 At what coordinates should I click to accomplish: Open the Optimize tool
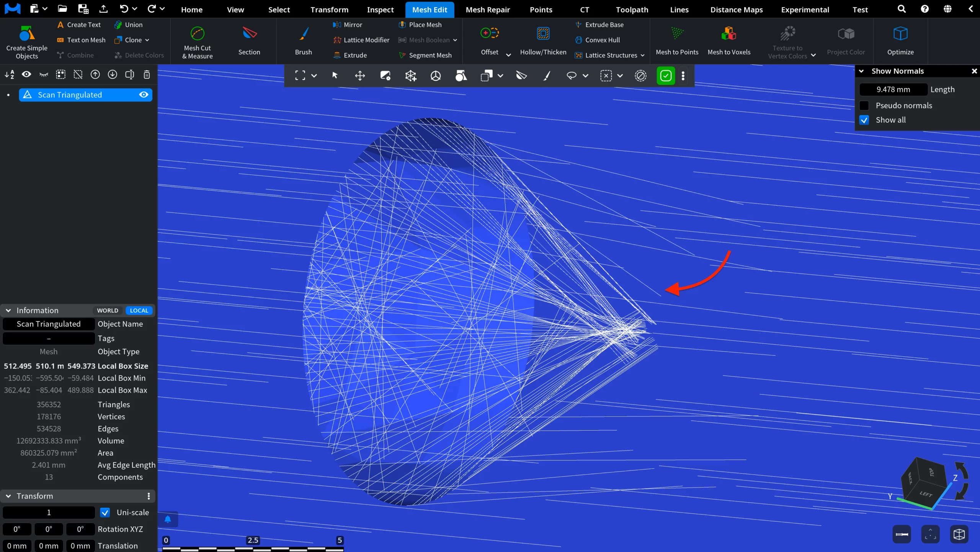(900, 41)
